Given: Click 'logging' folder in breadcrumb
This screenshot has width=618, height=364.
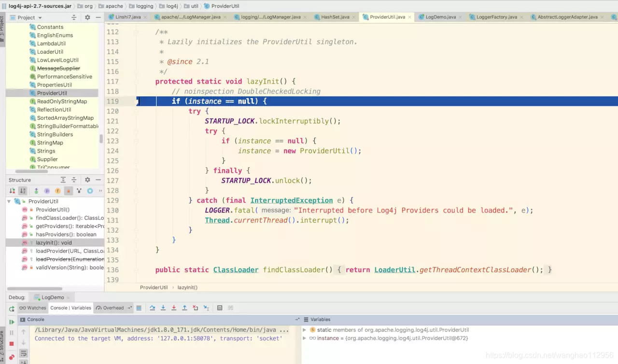Looking at the screenshot, I should point(140,6).
